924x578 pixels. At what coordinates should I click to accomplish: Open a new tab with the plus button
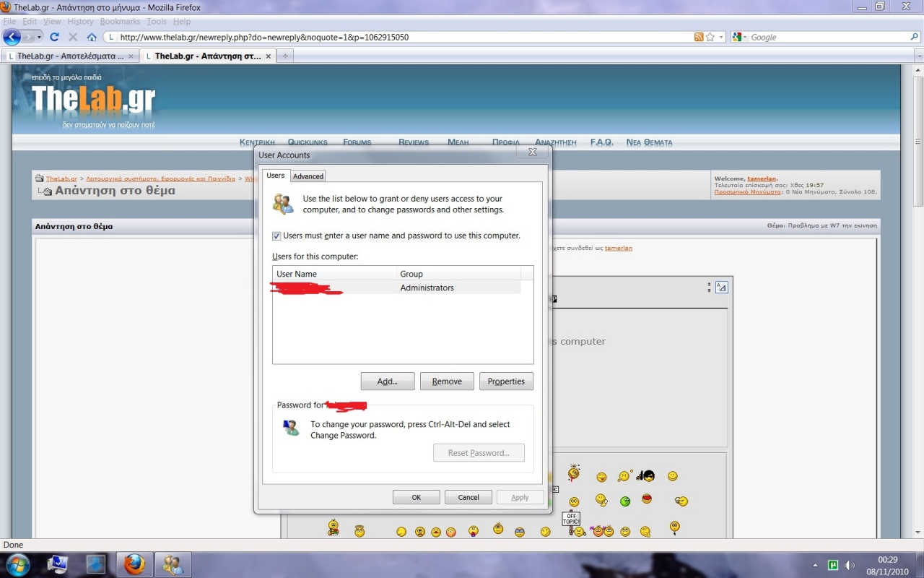pyautogui.click(x=285, y=56)
